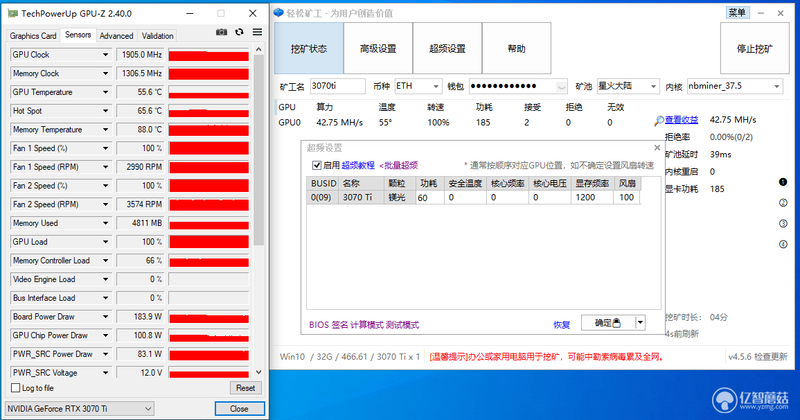Open the Hot Spot sensor dropdown
The width and height of the screenshot is (800, 420).
click(105, 111)
